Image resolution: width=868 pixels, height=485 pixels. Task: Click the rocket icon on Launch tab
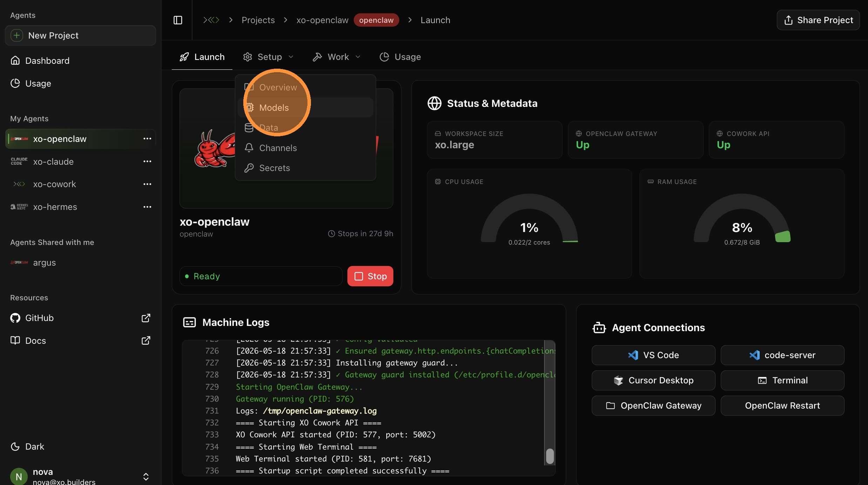[184, 57]
